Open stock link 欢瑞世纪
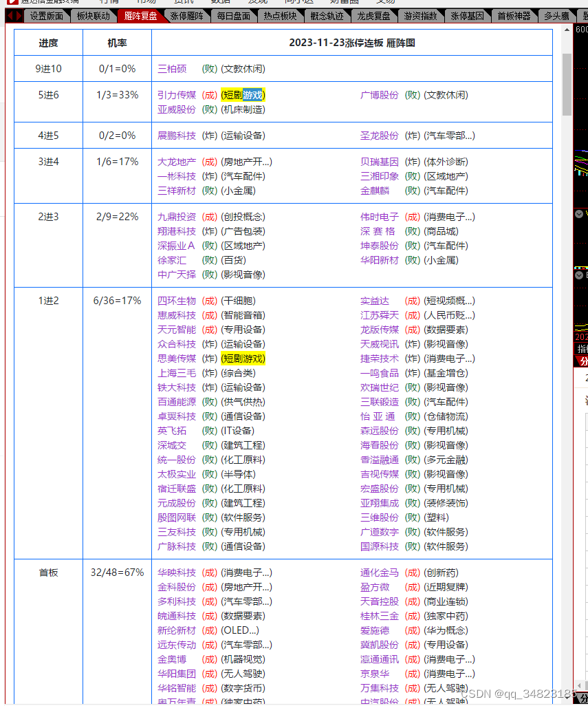The width and height of the screenshot is (588, 706). [379, 387]
